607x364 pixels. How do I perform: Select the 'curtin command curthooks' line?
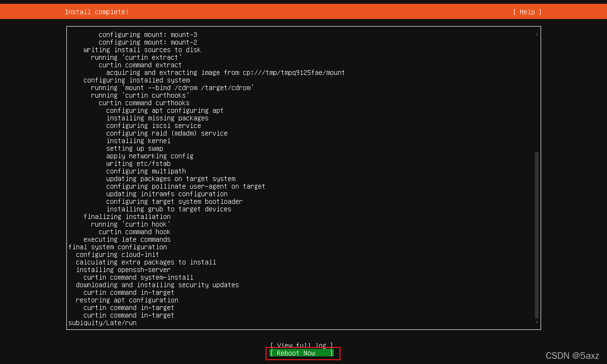pos(144,103)
